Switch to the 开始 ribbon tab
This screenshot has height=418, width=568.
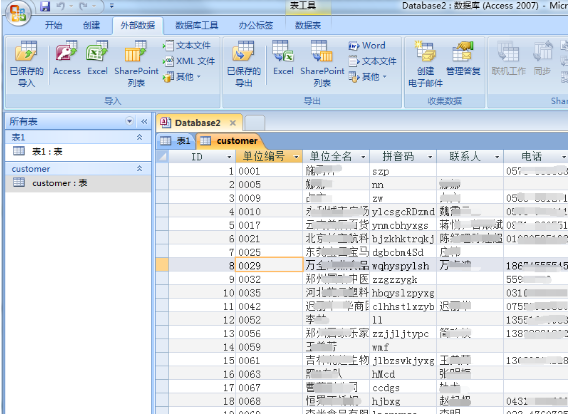pos(54,25)
